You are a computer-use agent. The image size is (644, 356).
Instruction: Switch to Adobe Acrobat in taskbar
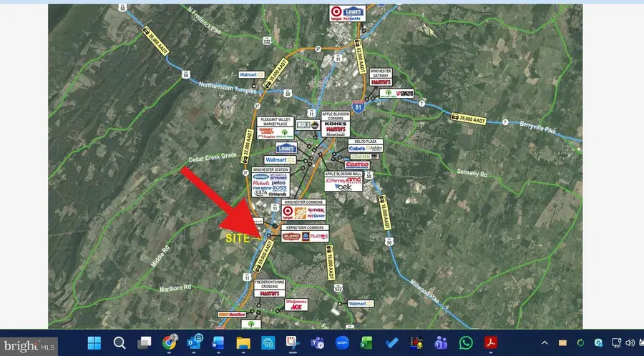point(491,343)
